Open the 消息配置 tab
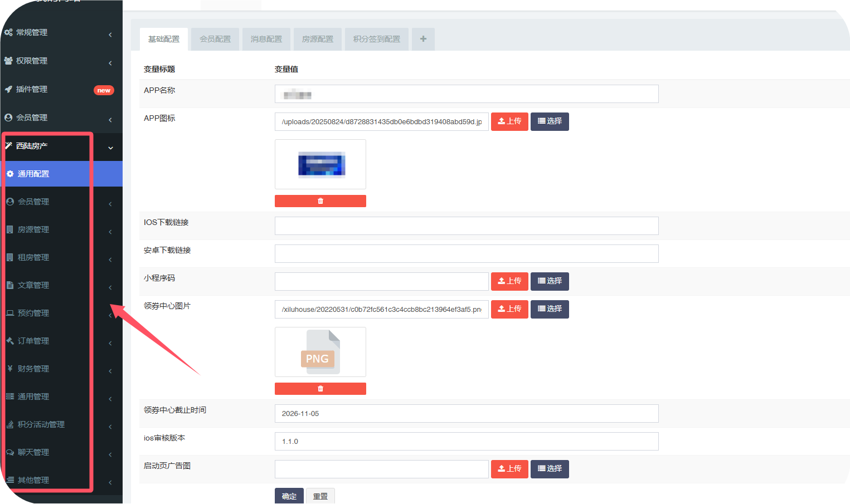This screenshot has height=504, width=850. click(x=266, y=39)
